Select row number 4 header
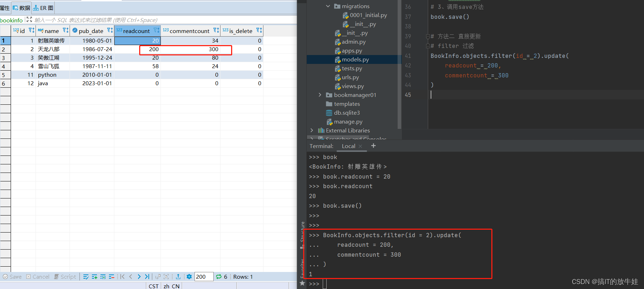The height and width of the screenshot is (289, 644). (5, 66)
